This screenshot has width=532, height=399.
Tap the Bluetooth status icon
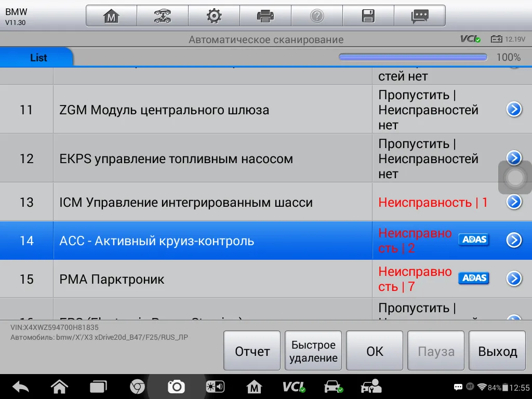pyautogui.click(x=470, y=386)
